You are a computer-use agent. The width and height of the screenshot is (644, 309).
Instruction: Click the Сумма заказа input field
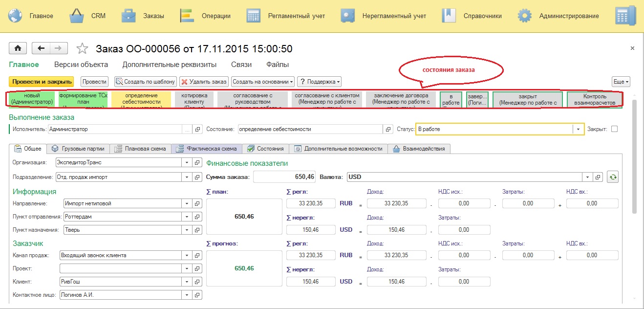click(285, 177)
